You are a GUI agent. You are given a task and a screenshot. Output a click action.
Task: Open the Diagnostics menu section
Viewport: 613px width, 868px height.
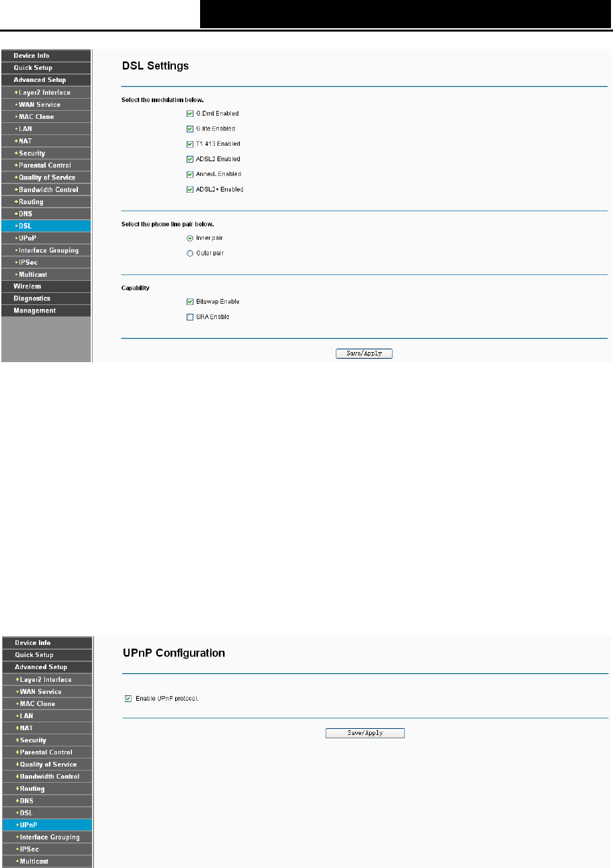(x=46, y=298)
